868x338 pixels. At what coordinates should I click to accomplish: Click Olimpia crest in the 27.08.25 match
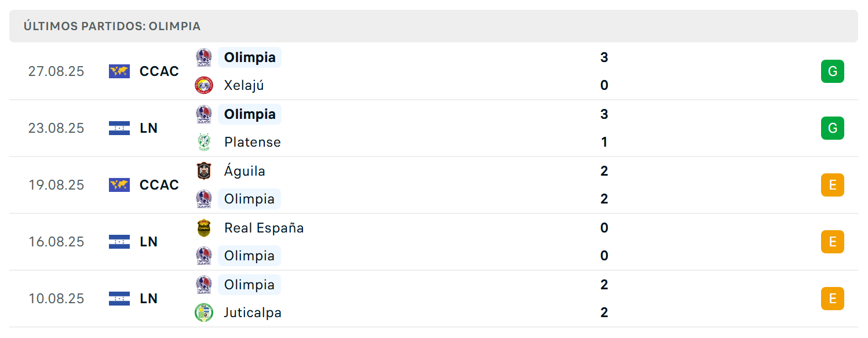click(x=204, y=57)
